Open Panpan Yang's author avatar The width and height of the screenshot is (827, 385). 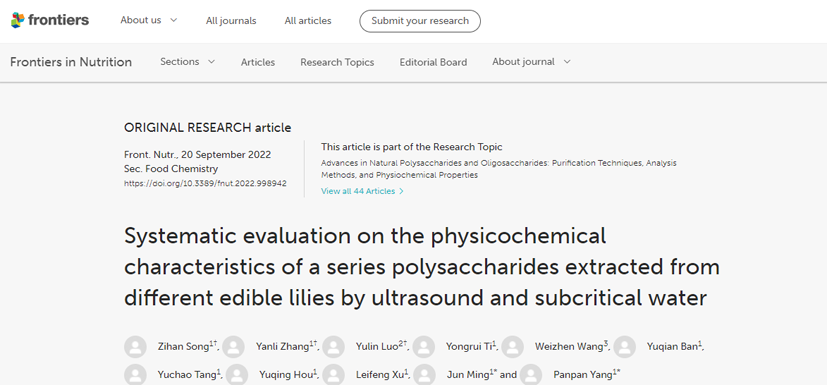(531, 375)
